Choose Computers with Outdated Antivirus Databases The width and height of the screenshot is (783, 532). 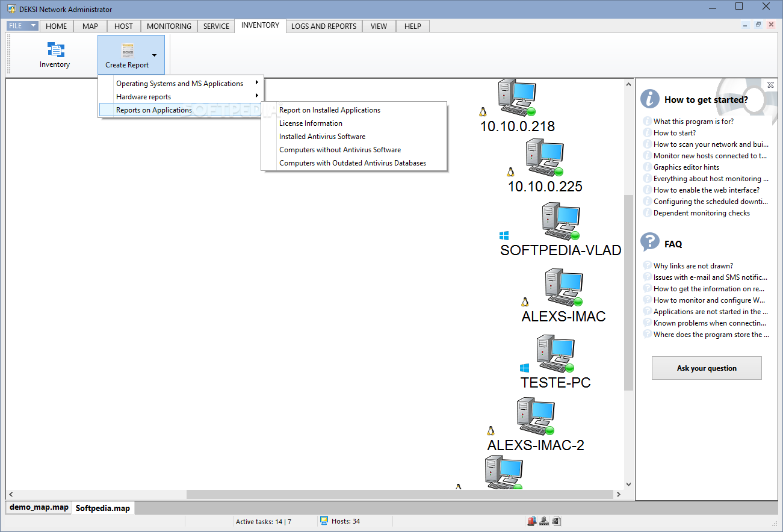pyautogui.click(x=354, y=163)
